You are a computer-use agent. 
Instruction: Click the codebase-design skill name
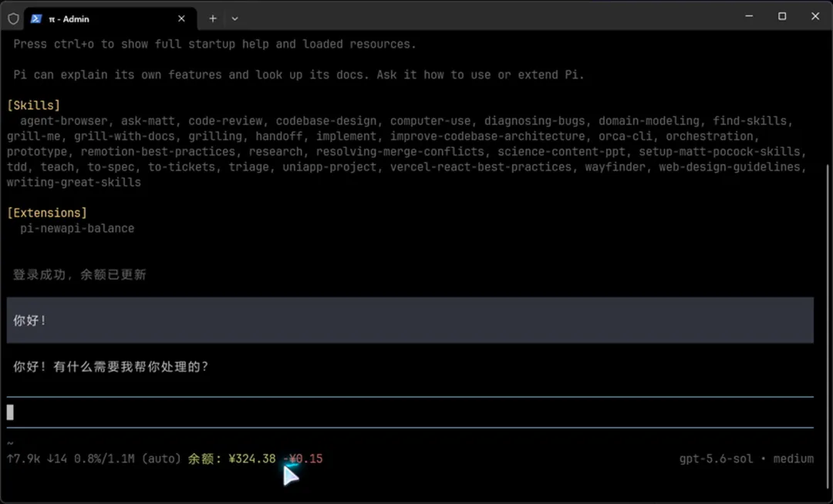[326, 120]
